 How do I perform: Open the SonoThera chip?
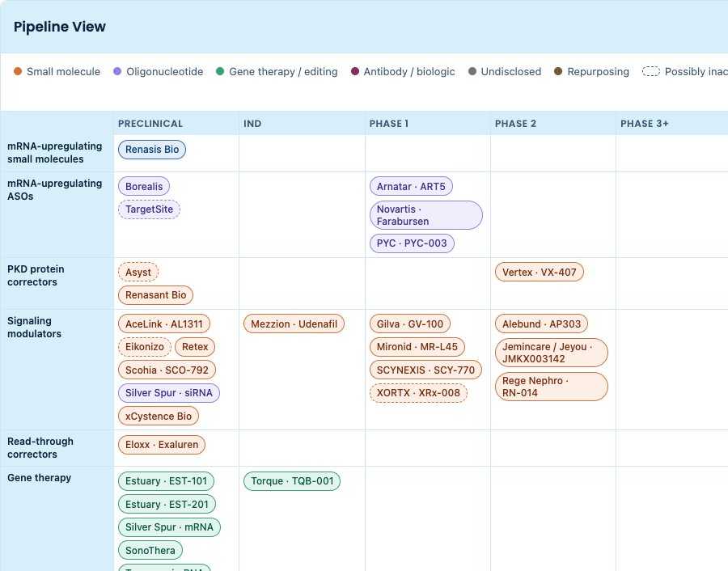[150, 551]
